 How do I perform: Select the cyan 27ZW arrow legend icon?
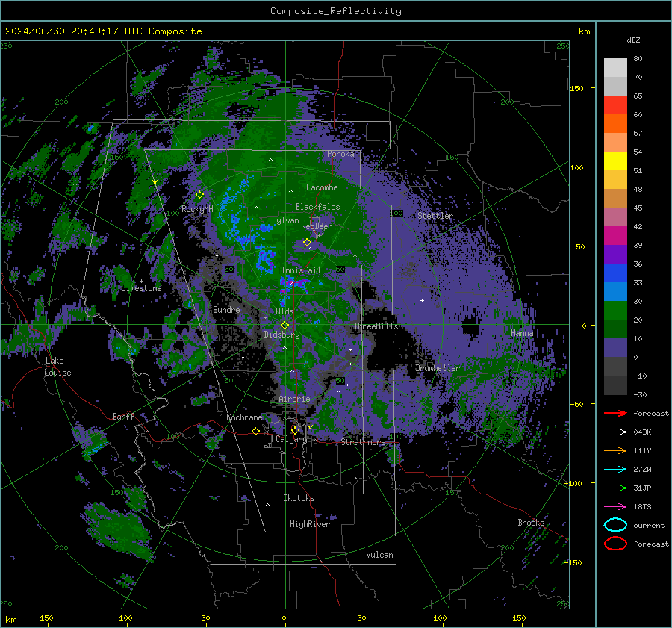(x=615, y=470)
